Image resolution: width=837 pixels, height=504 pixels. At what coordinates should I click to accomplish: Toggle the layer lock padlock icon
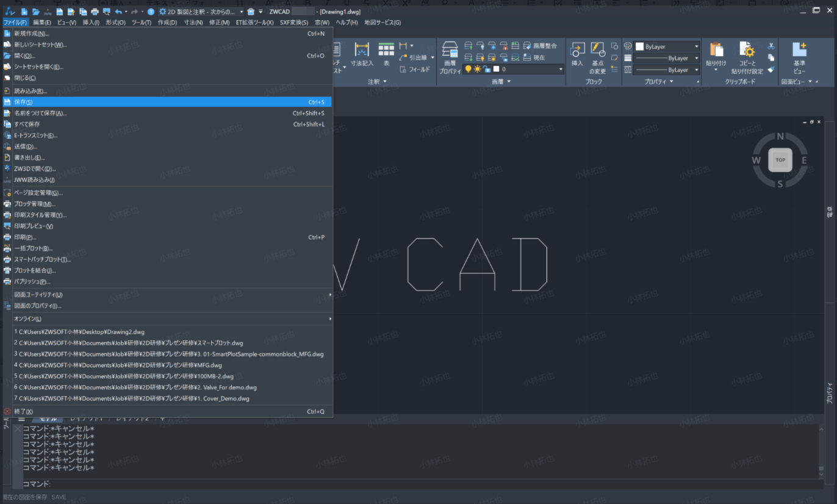tap(487, 69)
